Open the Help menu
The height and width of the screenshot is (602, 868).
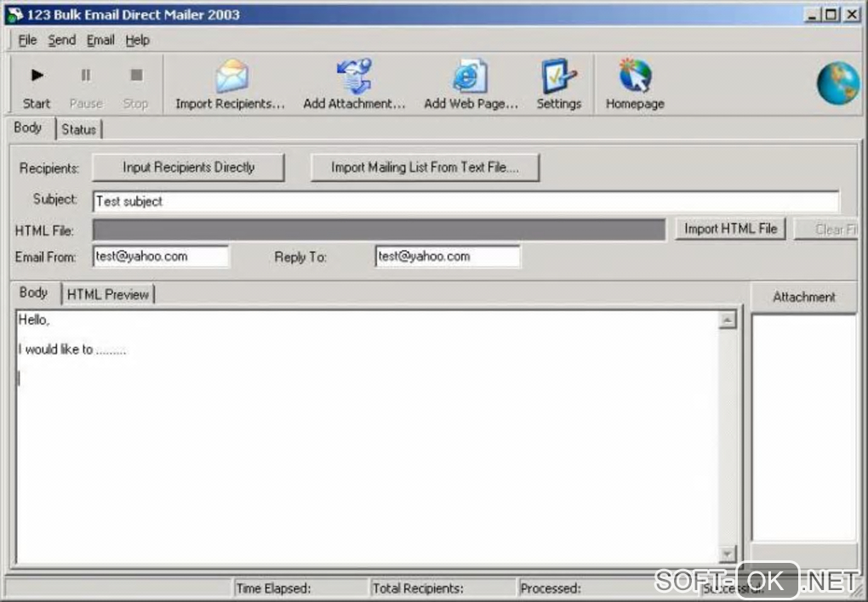(x=137, y=41)
